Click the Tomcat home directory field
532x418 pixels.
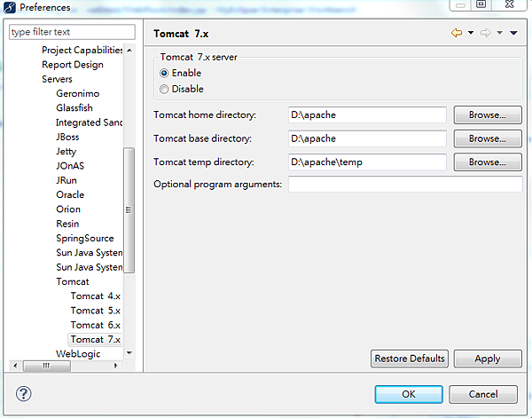(367, 114)
